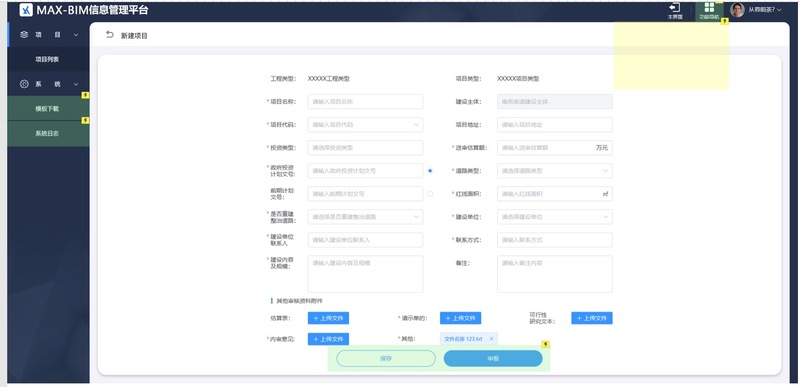The image size is (800, 387).
Task: Open the 建设单位 dropdown
Action: coord(555,217)
